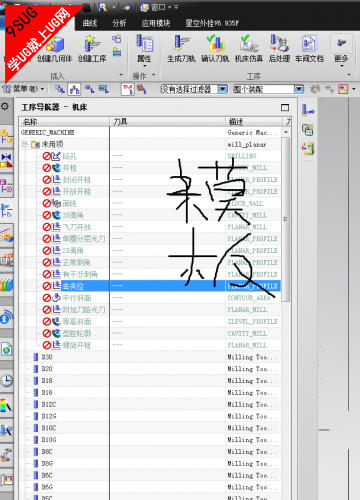Expand the 操作 (Operations) group arrow
This screenshot has width=360, height=500.
[153, 75]
